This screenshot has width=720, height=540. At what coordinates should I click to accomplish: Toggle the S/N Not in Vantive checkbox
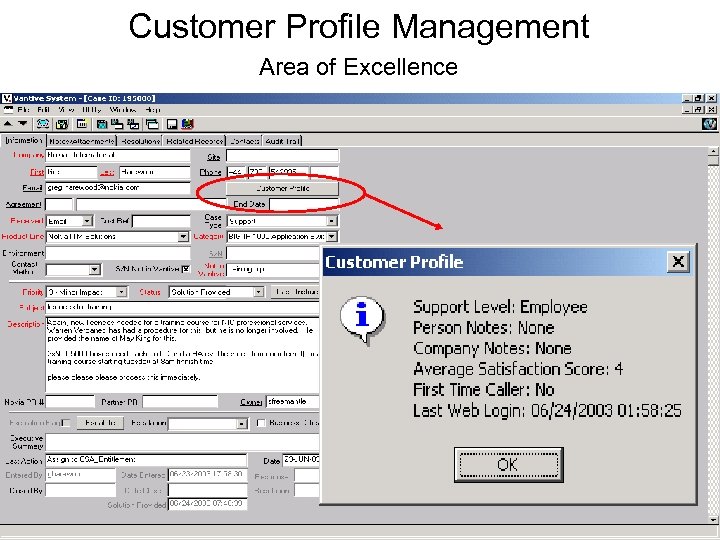coord(186,269)
